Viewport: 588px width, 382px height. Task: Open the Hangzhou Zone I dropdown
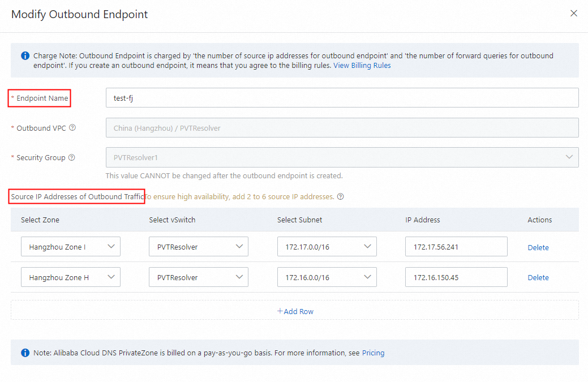tap(71, 247)
